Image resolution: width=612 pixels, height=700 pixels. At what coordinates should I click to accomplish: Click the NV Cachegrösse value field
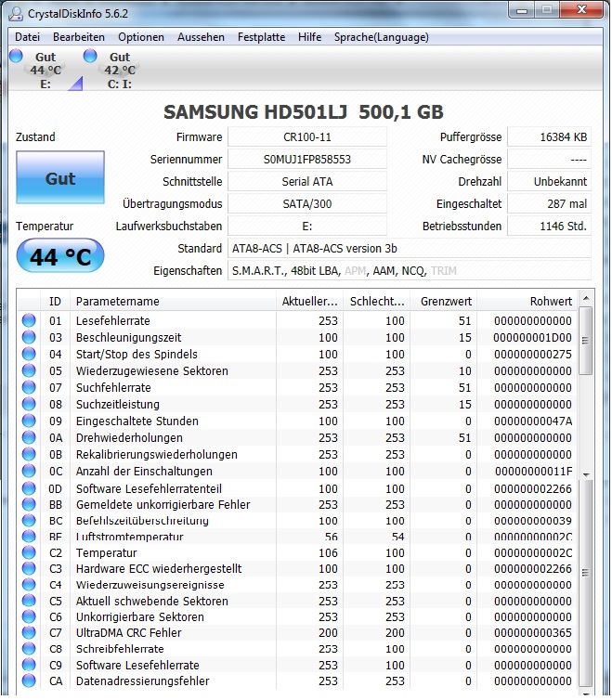(550, 160)
